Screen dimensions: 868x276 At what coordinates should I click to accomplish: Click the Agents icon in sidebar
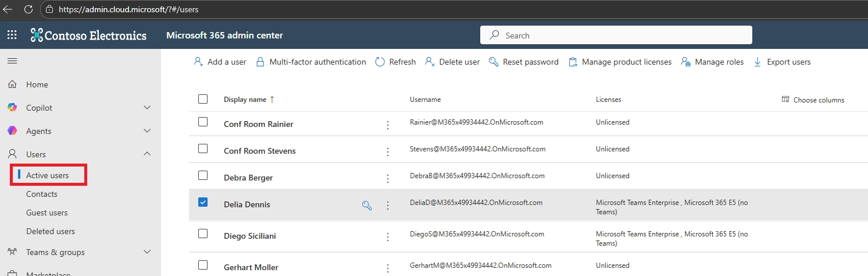[12, 131]
